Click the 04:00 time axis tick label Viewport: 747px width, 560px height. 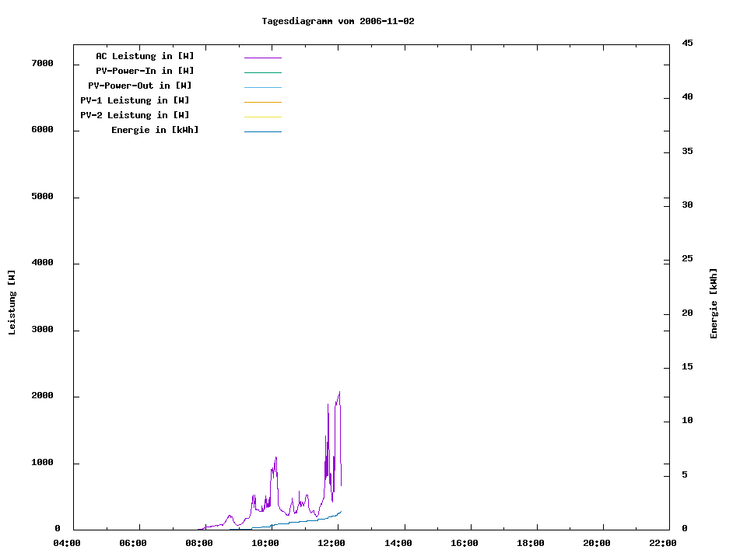coord(67,543)
